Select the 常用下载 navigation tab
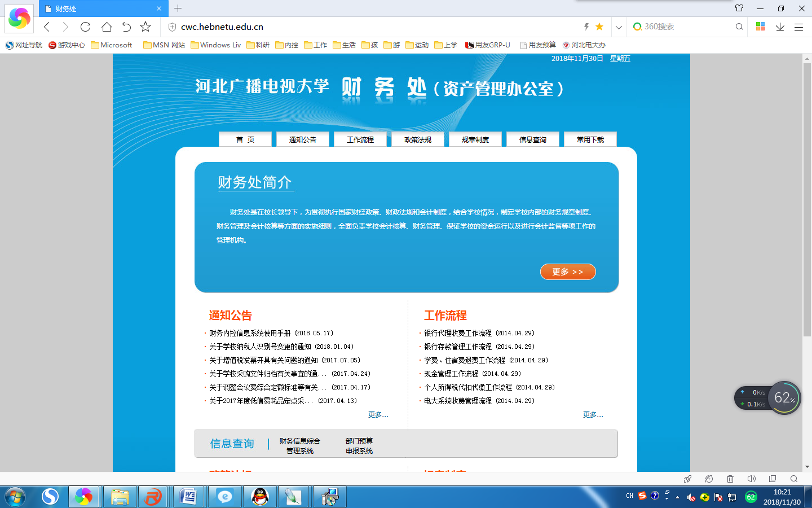Image resolution: width=812 pixels, height=508 pixels. (x=590, y=139)
